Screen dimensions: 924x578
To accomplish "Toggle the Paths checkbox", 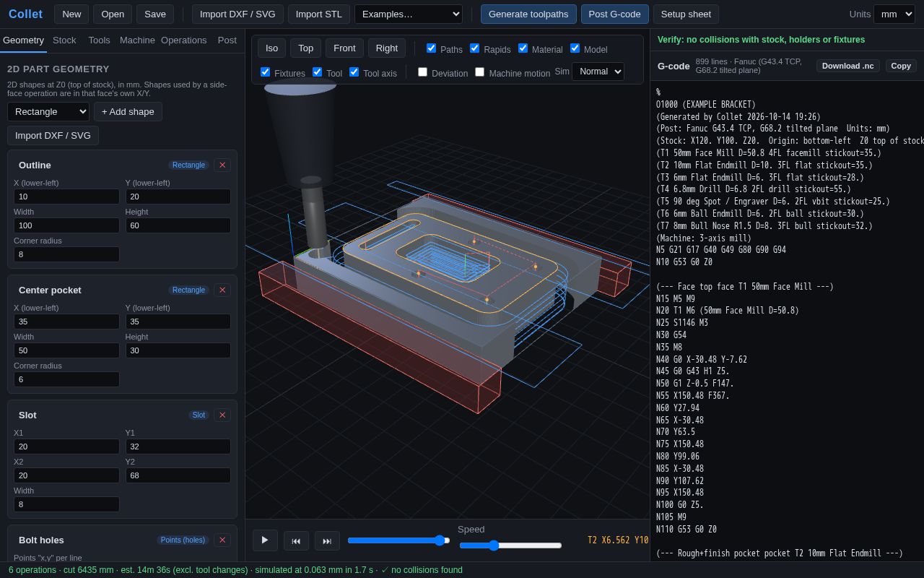I will coord(431,48).
